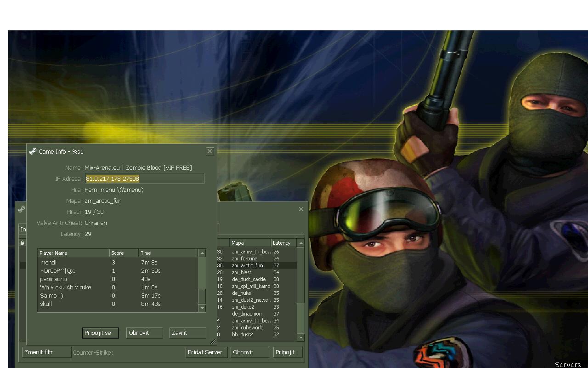588x368 pixels.
Task: Select player row mehdi
Action: tap(118, 263)
